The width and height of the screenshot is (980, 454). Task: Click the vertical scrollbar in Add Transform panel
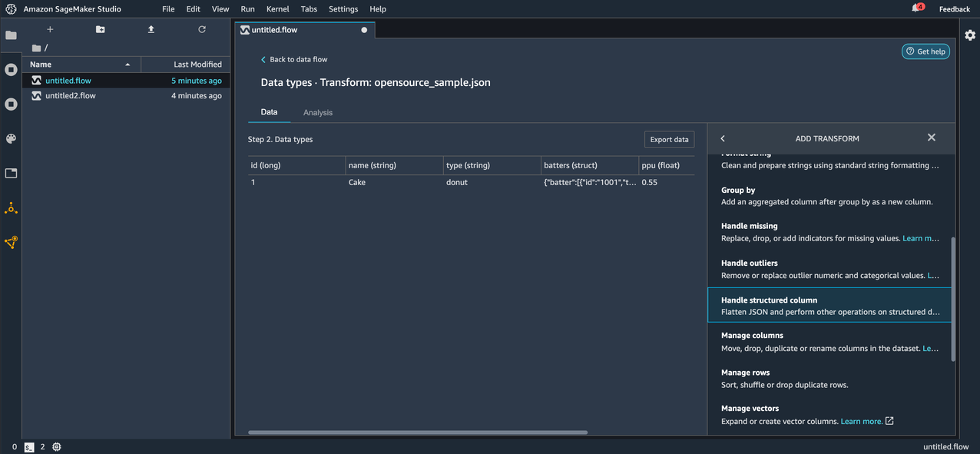click(953, 300)
